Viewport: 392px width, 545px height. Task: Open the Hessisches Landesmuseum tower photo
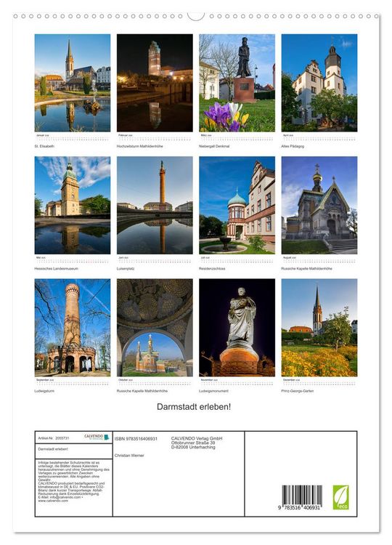pos(73,205)
